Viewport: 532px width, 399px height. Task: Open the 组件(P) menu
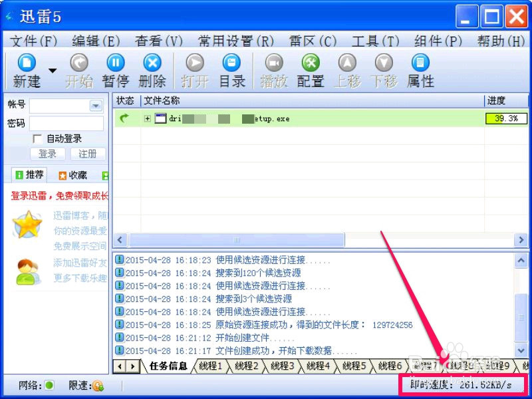[x=438, y=41]
